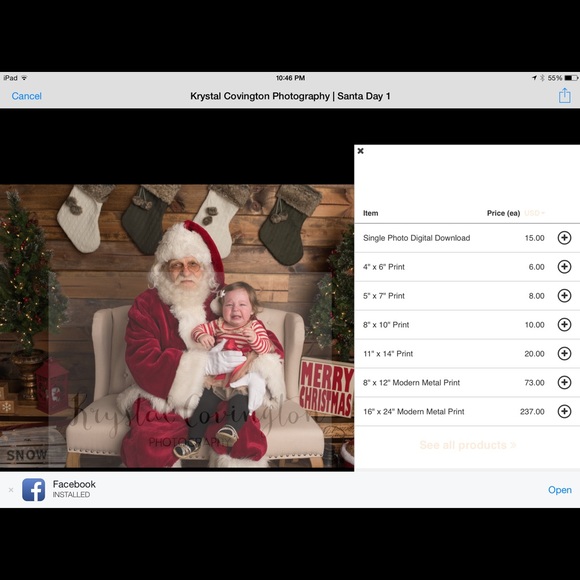Tap the Wi-Fi status icon
This screenshot has width=580, height=580.
pyautogui.click(x=24, y=78)
